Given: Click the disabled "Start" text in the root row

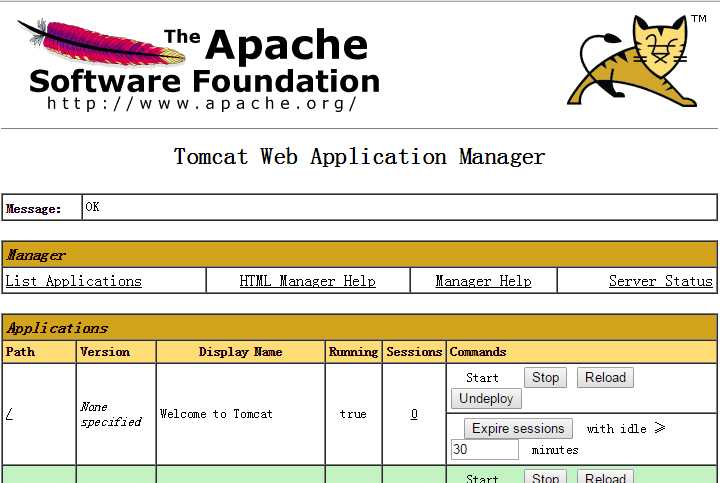Looking at the screenshot, I should 482,378.
